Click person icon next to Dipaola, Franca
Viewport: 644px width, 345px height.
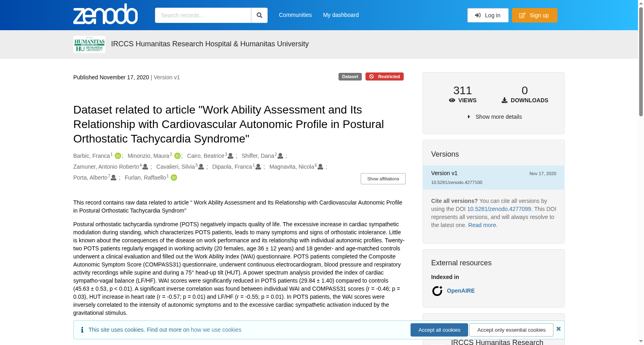coord(258,167)
